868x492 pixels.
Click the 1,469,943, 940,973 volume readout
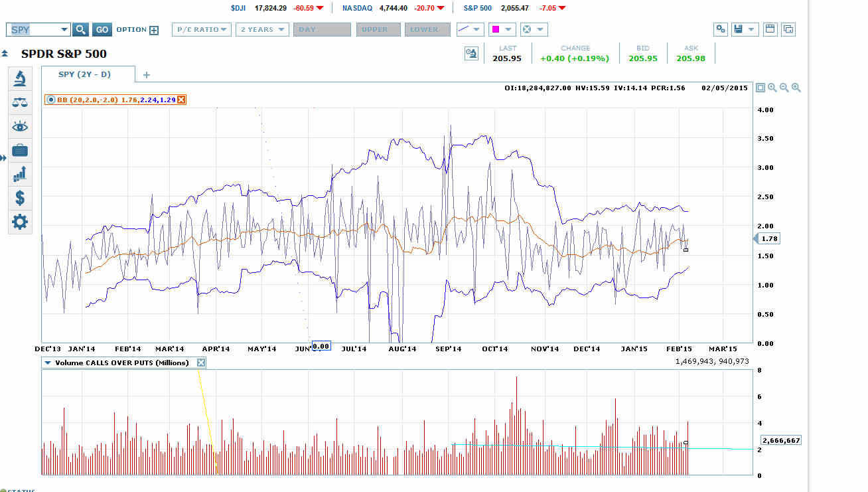tap(712, 362)
